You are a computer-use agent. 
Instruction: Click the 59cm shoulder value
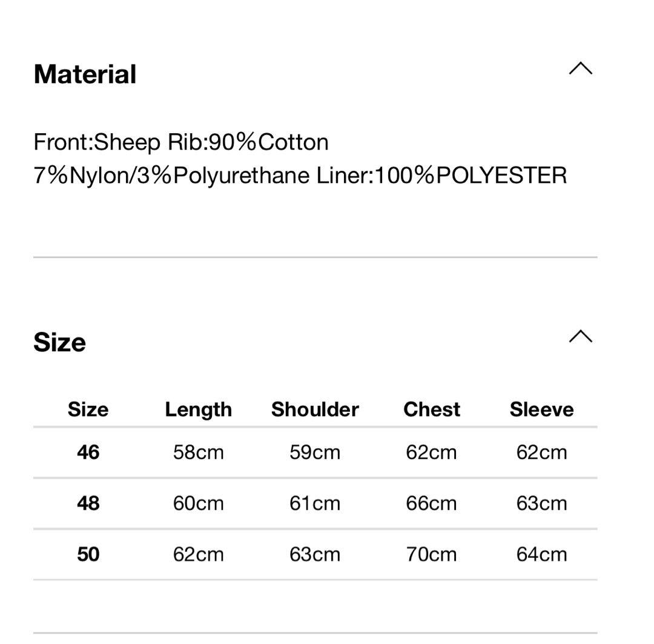point(315,453)
